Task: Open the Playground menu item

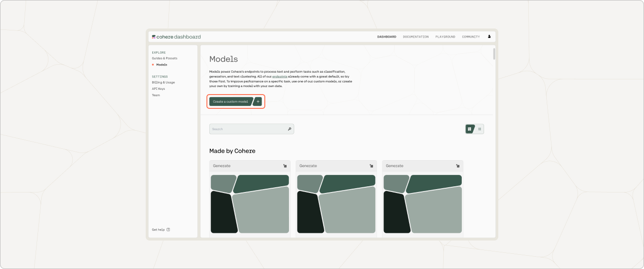Action: point(445,37)
